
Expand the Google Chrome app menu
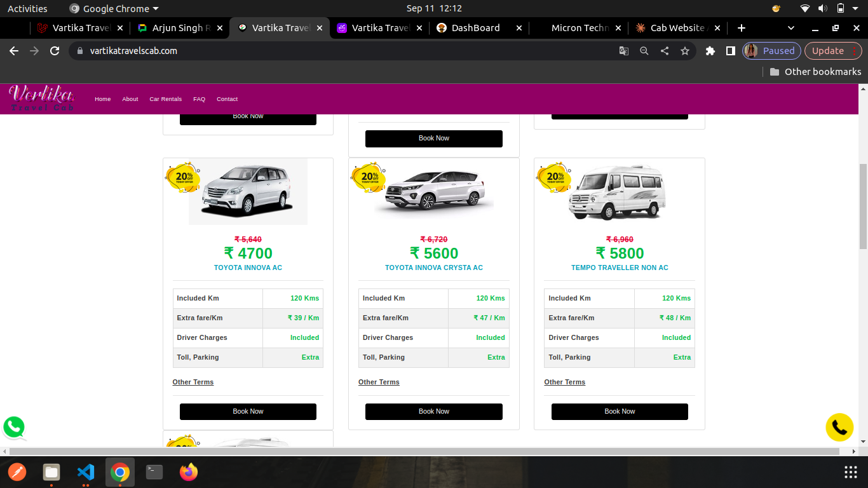click(114, 9)
